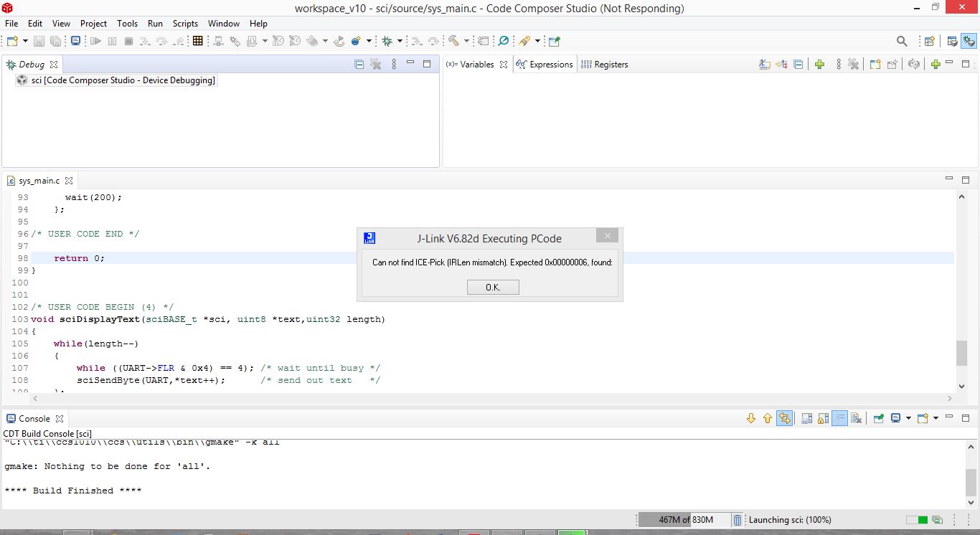This screenshot has height=535, width=980.
Task: Click the green bug Debug icon
Action: point(387,41)
